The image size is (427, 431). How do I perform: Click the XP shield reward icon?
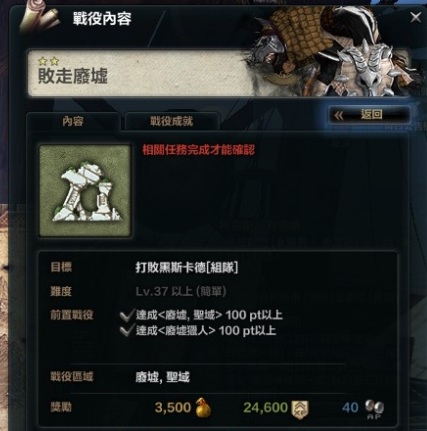pos(300,409)
